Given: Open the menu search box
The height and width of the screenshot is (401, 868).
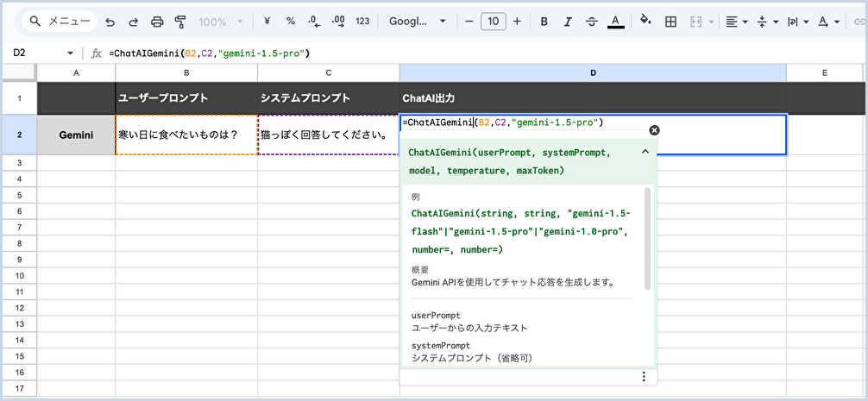Looking at the screenshot, I should 60,22.
